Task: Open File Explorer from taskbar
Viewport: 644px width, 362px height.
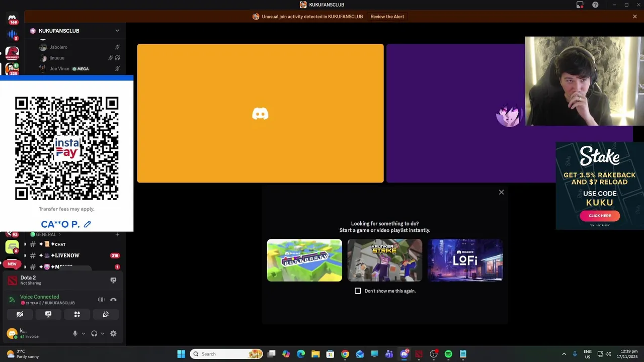Action: click(x=315, y=354)
